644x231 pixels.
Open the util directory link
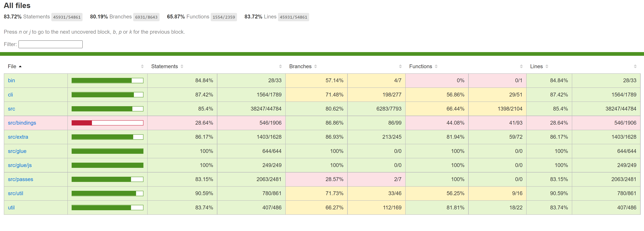(x=11, y=208)
